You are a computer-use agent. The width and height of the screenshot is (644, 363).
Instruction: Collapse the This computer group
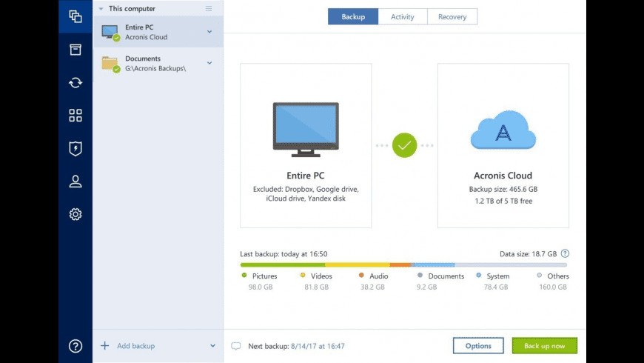click(x=101, y=9)
